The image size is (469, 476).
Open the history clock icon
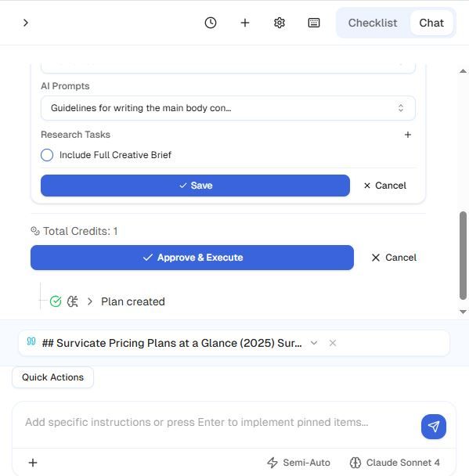[211, 23]
